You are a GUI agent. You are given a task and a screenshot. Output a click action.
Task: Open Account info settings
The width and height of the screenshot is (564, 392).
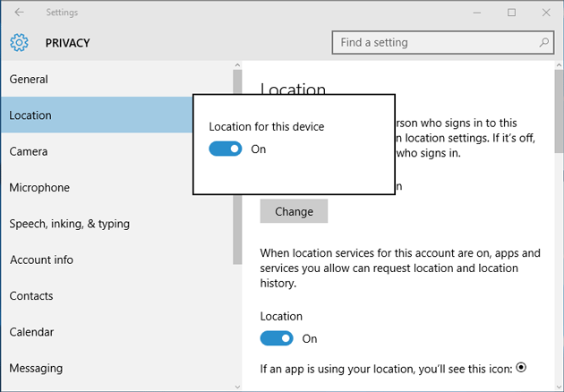point(42,260)
